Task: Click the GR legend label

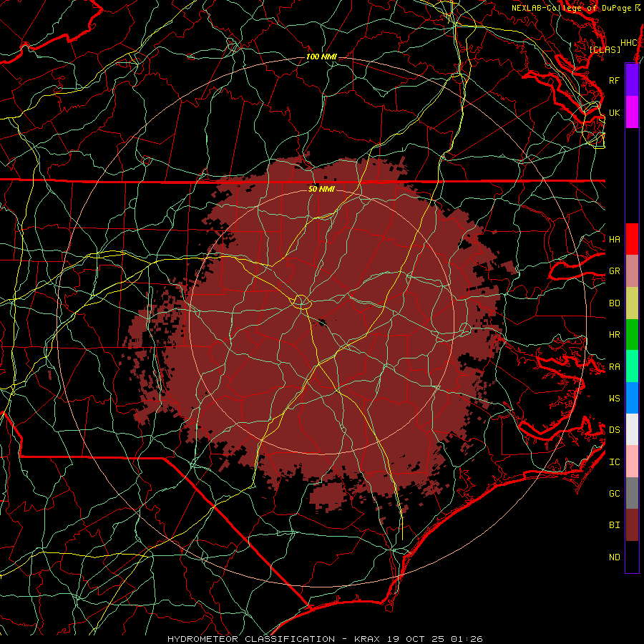Action: click(615, 271)
